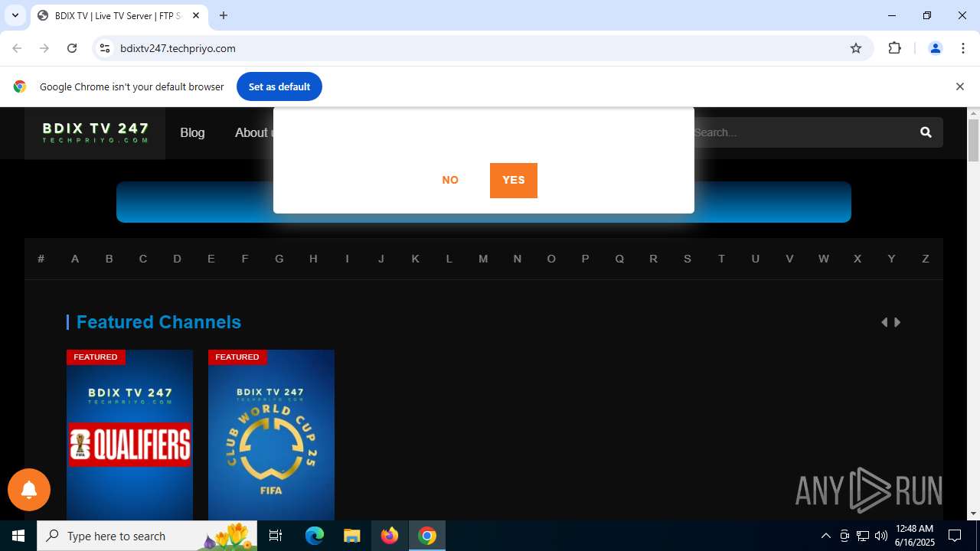Show previous featured channels arrow

[884, 322]
